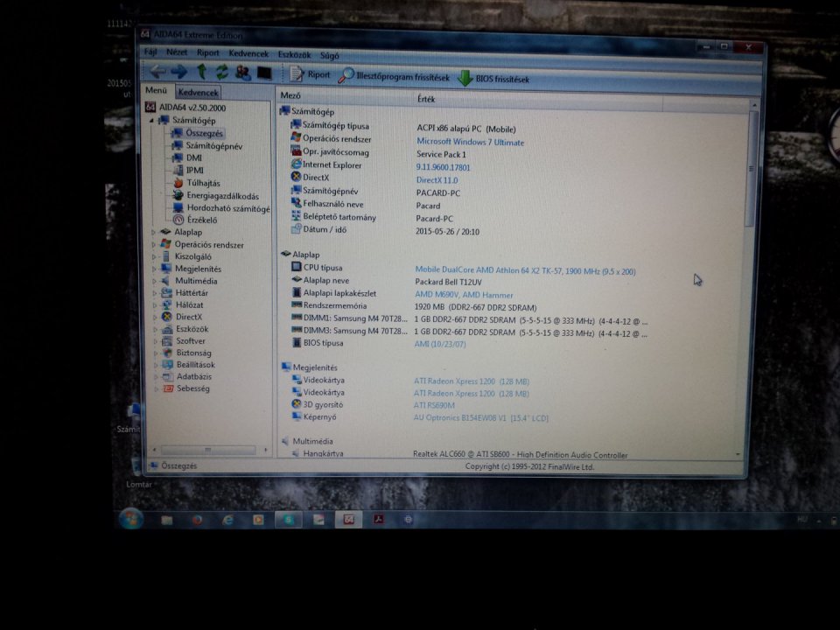Click the Sebesség tree item icon
Image resolution: width=840 pixels, height=630 pixels.
tap(168, 388)
